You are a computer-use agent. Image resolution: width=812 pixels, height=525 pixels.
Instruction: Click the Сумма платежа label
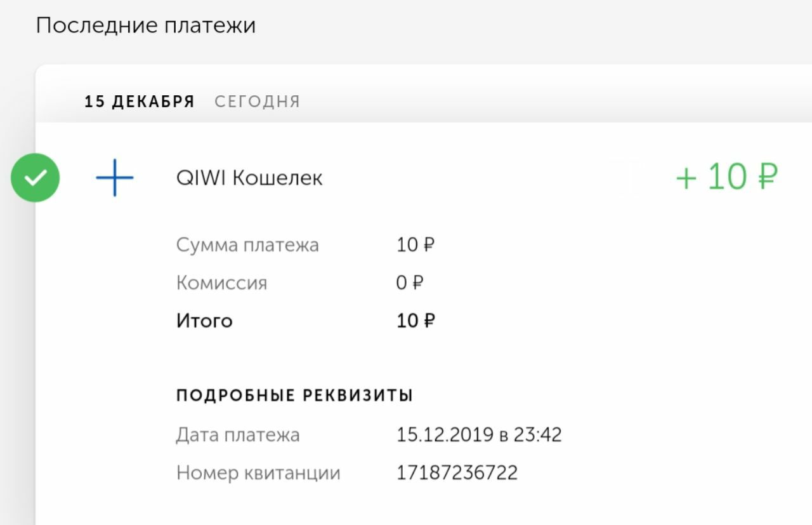[247, 245]
